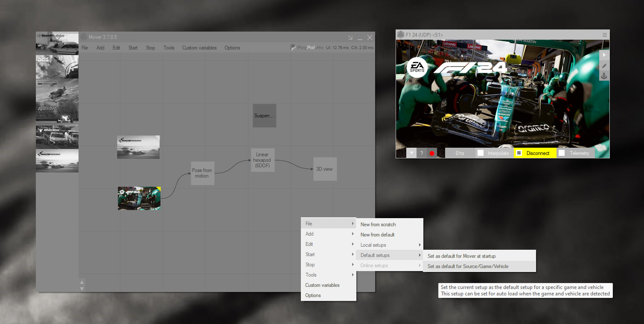Screen dimensions: 644x324
Task: Click the small up arrow at Mover canvas corner
Action: [x=82, y=282]
